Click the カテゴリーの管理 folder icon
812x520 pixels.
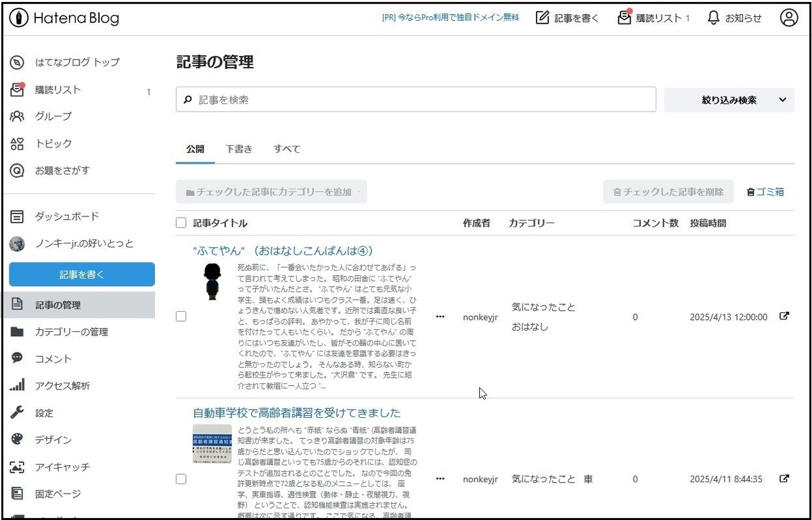[x=18, y=332]
